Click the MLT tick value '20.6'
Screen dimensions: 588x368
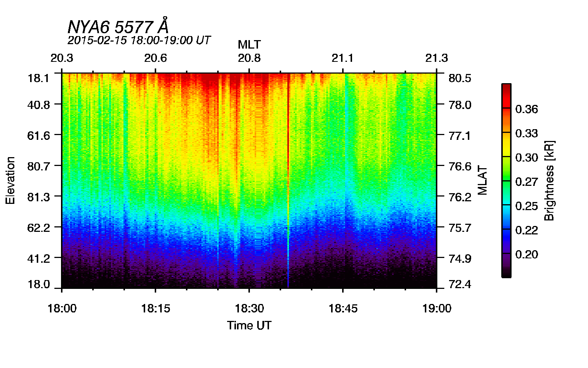tap(155, 58)
